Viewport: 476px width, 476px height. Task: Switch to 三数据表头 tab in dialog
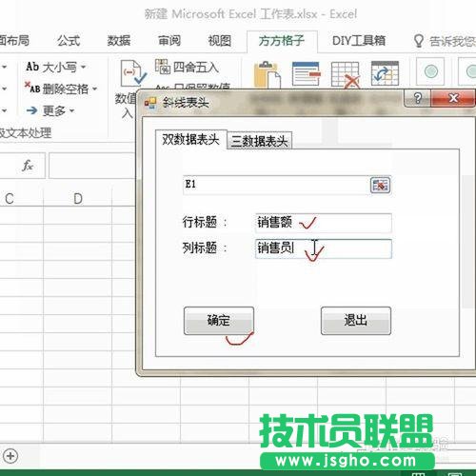click(x=259, y=141)
